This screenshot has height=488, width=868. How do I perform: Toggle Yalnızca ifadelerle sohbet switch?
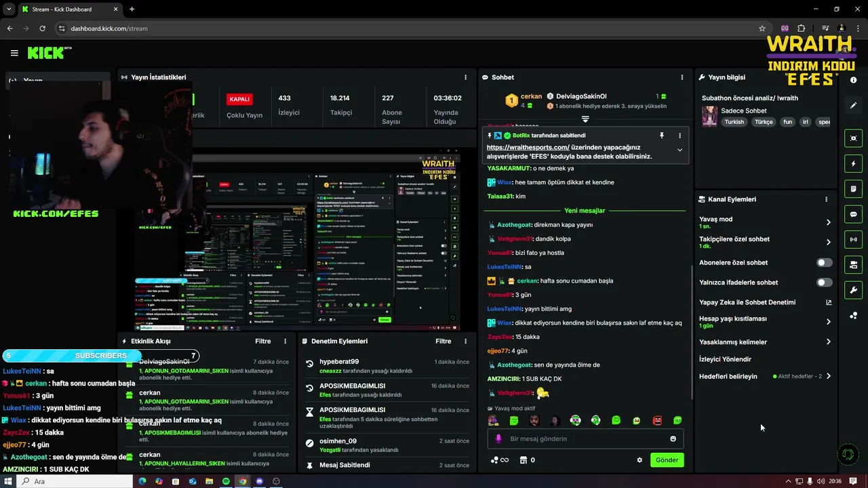tap(824, 283)
